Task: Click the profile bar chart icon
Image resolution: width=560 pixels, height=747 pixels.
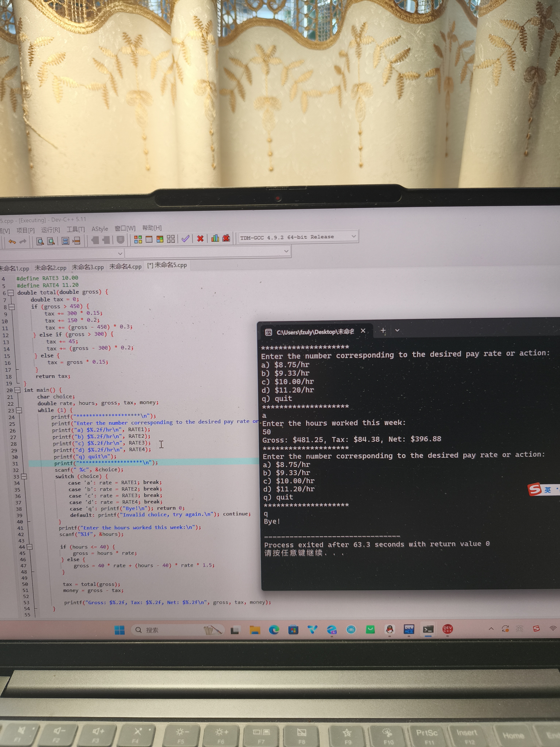Action: click(215, 238)
